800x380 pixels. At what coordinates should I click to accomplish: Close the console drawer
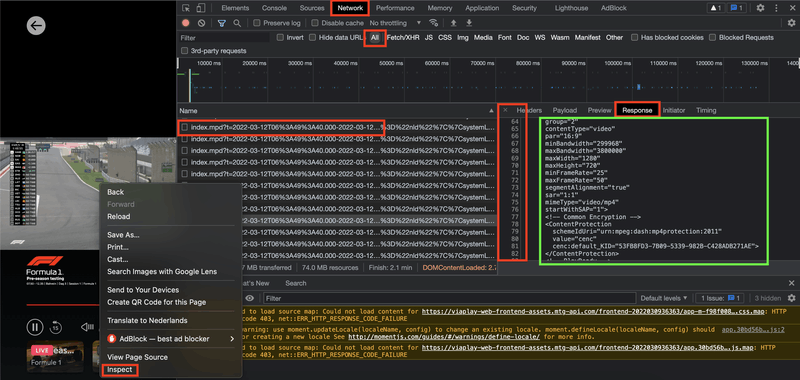[x=791, y=283]
